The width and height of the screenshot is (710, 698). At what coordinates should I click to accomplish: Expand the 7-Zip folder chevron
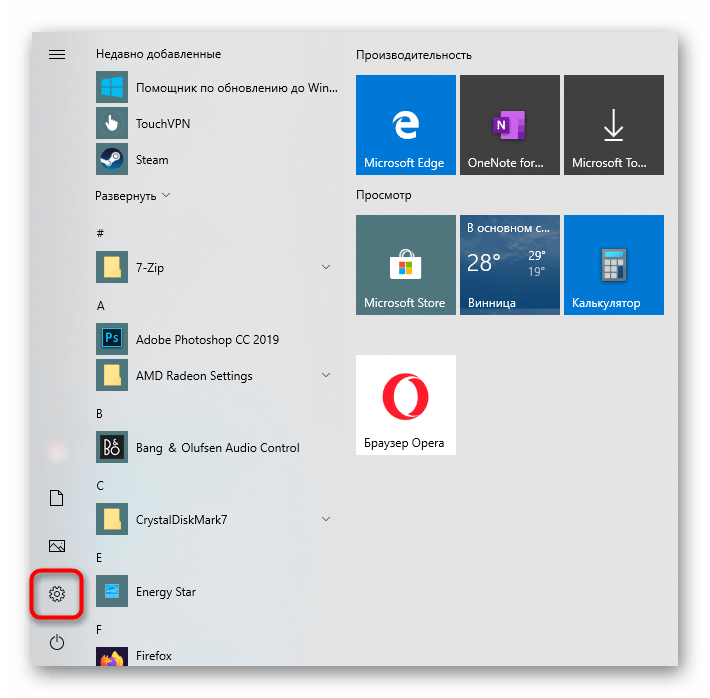pos(326,267)
